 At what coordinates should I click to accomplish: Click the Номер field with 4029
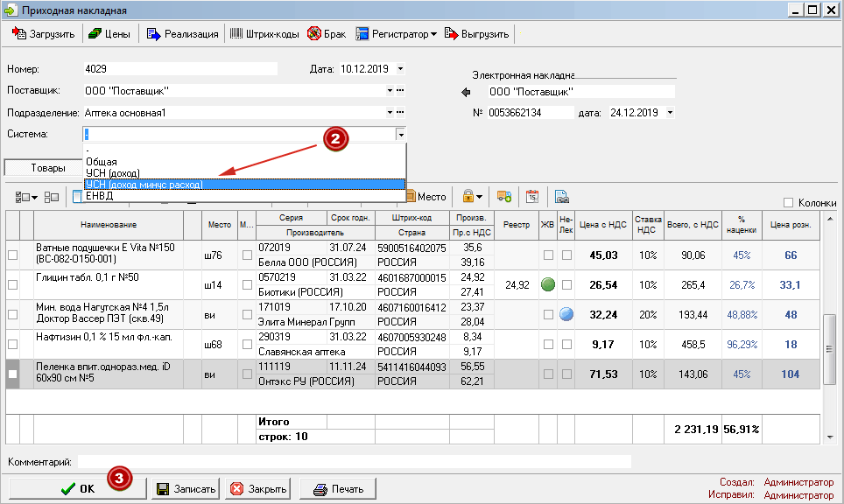[x=179, y=69]
